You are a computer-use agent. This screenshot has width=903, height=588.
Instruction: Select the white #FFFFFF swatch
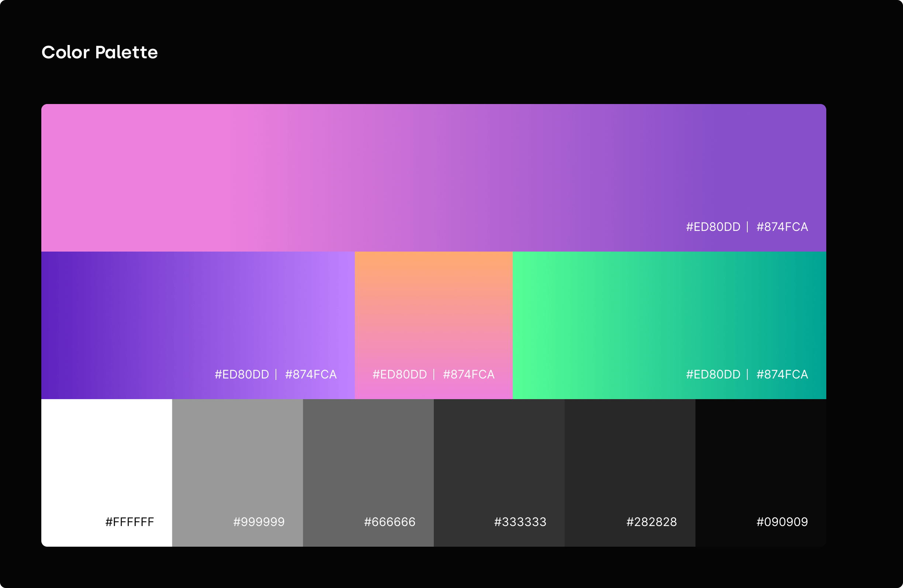(107, 473)
